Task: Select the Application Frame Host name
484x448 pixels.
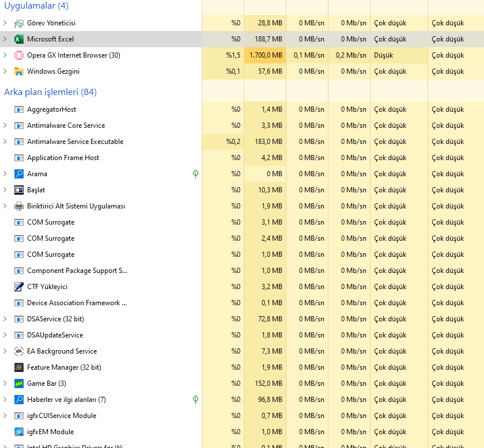Action: coord(63,158)
